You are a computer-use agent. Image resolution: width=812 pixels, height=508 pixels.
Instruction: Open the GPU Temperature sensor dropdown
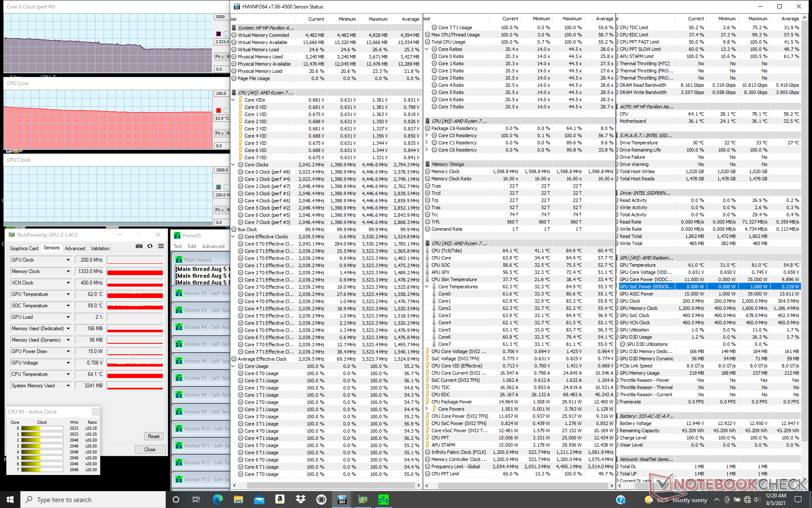(x=68, y=294)
